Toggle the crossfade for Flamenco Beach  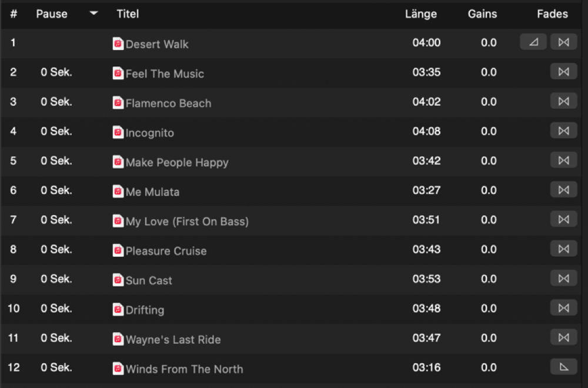(x=563, y=101)
